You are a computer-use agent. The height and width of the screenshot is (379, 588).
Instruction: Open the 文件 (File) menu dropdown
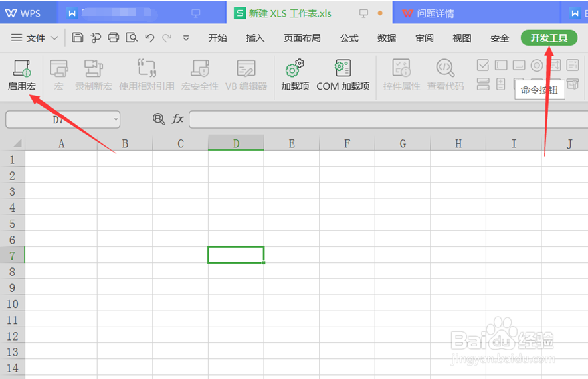[35, 38]
